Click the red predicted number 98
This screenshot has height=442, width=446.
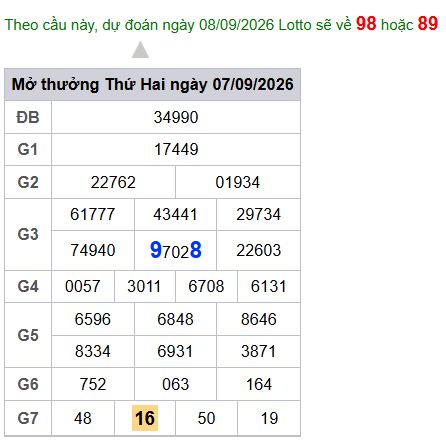click(x=366, y=24)
